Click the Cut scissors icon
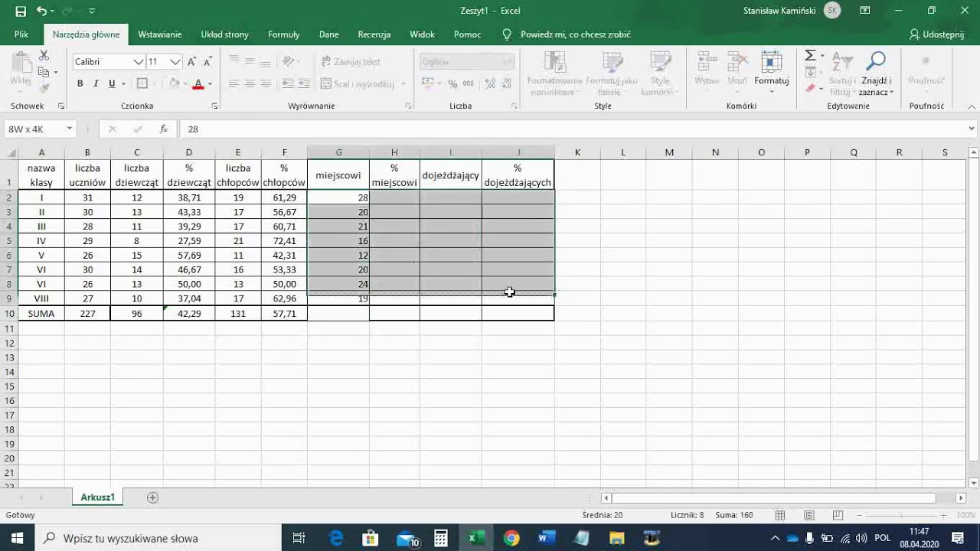This screenshot has width=980, height=551. (44, 56)
